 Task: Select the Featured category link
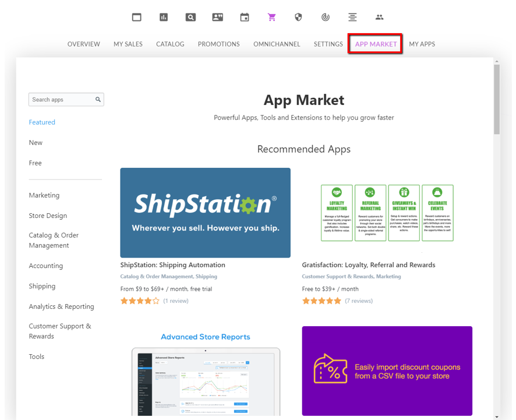tap(42, 122)
